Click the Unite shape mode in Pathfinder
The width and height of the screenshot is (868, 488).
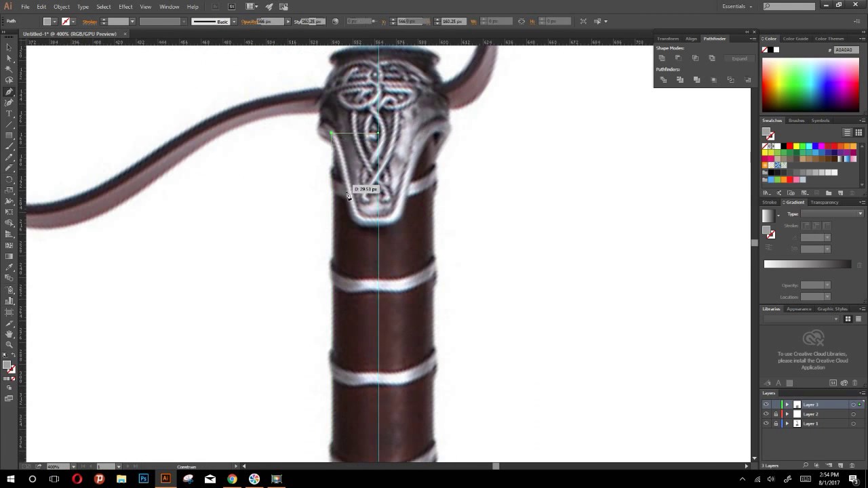[662, 58]
